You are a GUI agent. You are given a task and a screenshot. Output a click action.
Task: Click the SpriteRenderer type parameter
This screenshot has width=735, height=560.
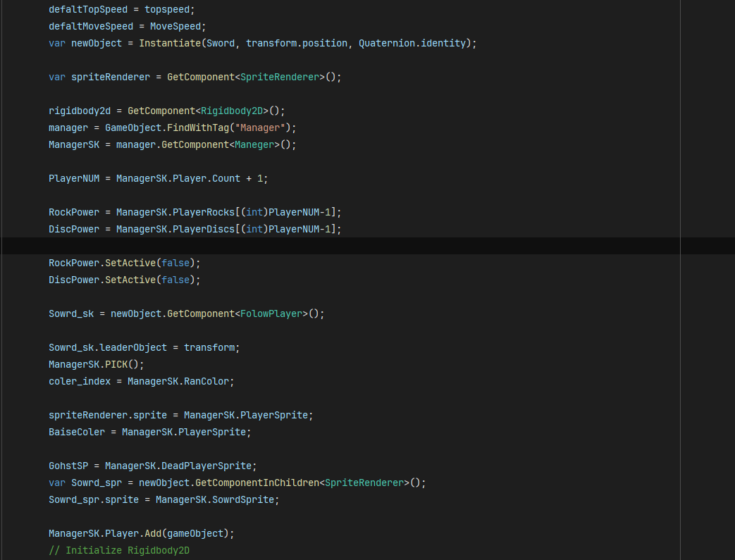click(279, 77)
